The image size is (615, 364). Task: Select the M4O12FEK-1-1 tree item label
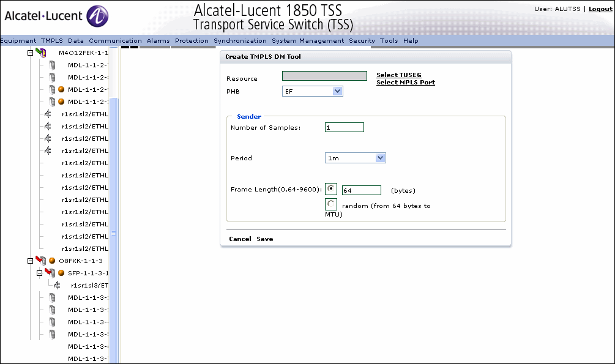[x=84, y=53]
